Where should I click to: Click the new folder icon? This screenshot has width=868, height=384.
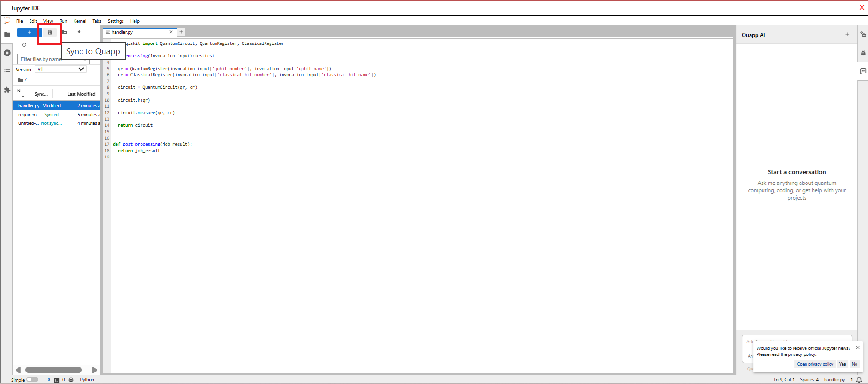tap(64, 32)
